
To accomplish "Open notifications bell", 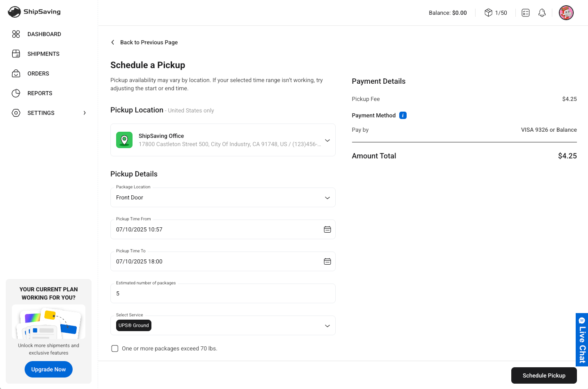I will [542, 13].
